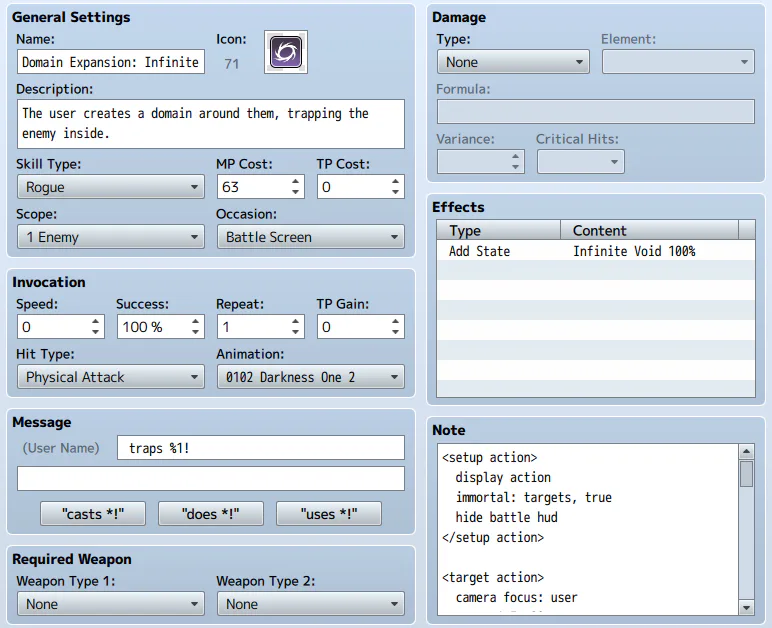The width and height of the screenshot is (772, 628).
Task: Click the "uses *!" message button
Action: coord(329,514)
